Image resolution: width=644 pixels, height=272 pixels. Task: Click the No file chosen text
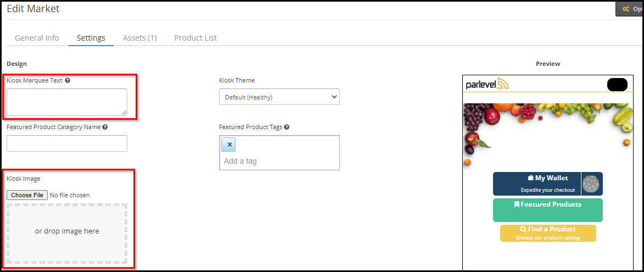[x=69, y=195]
